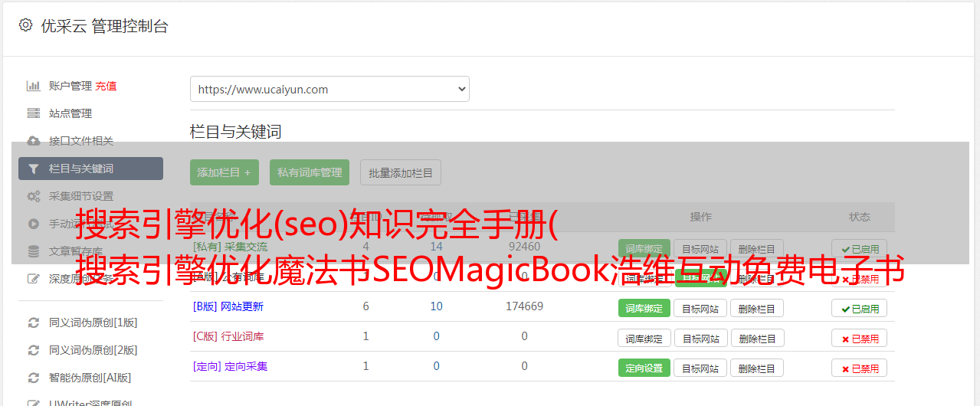Select 栏目与关键词 in the sidebar
The width and height of the screenshot is (980, 406).
point(90,169)
